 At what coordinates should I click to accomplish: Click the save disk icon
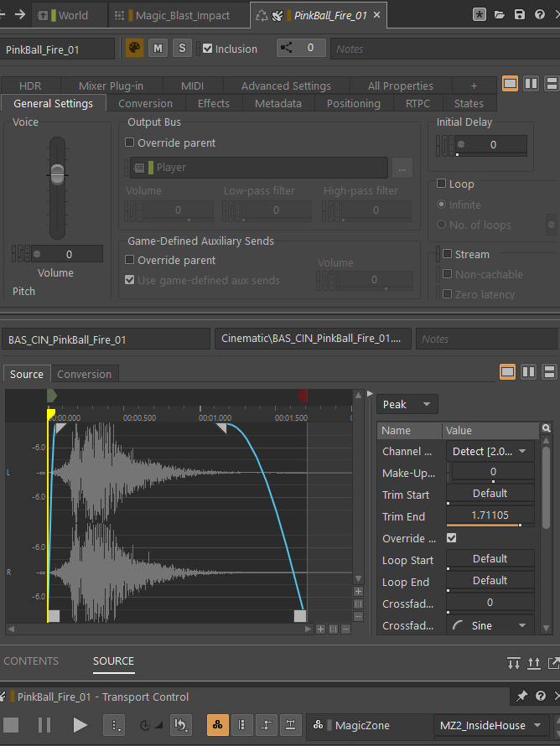tap(519, 15)
